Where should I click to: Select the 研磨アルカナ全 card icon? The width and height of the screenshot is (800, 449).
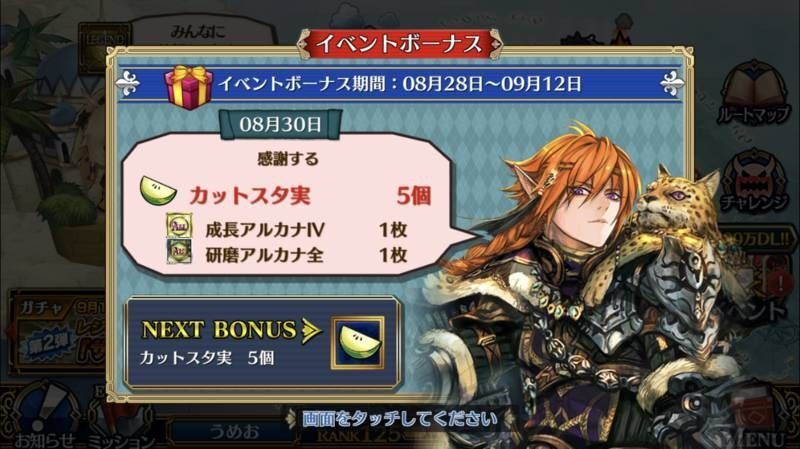coord(179,252)
